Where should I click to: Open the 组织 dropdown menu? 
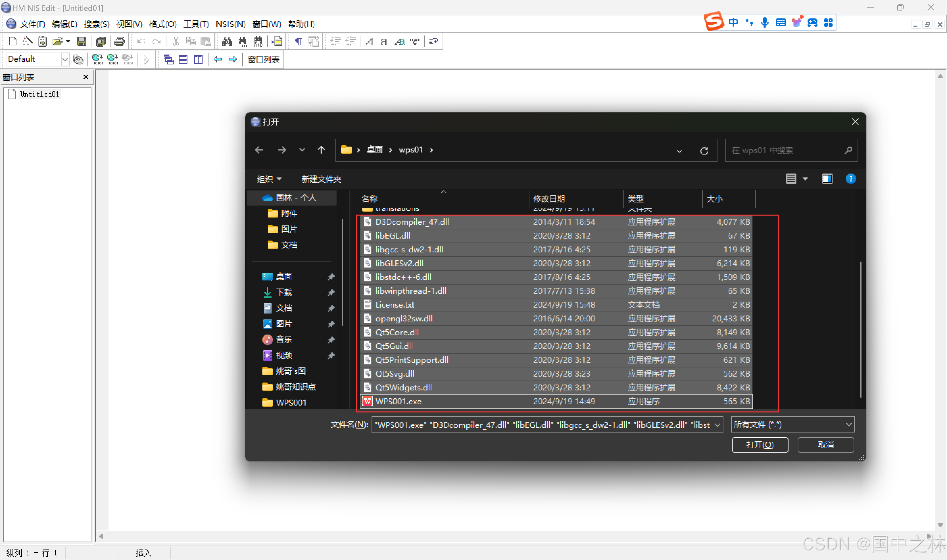pyautogui.click(x=270, y=179)
